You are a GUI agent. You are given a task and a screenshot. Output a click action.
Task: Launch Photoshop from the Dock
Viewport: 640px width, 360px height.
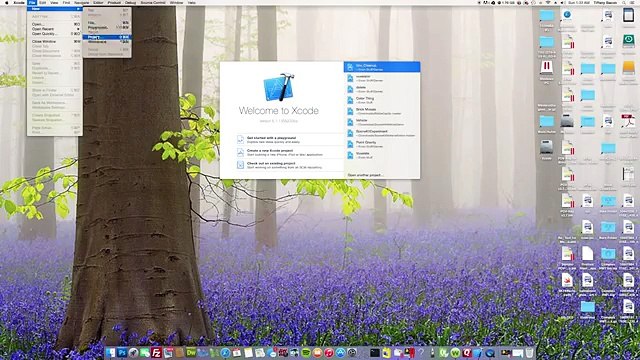[122, 353]
